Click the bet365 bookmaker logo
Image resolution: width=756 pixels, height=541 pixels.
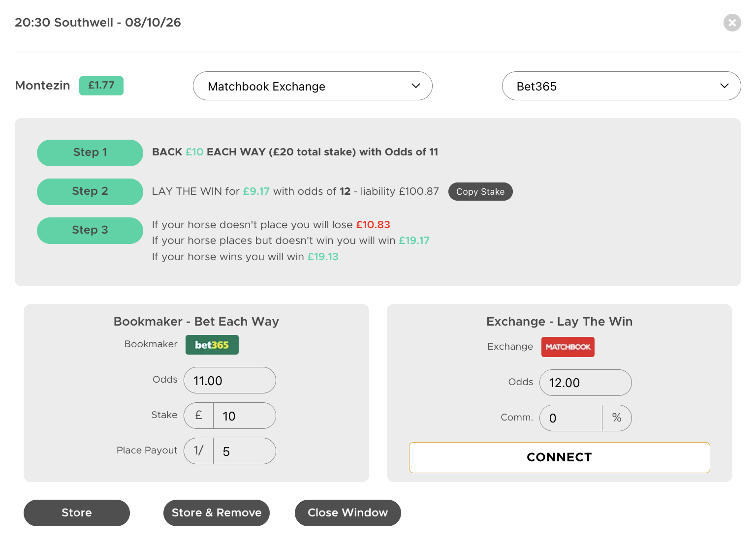click(212, 345)
